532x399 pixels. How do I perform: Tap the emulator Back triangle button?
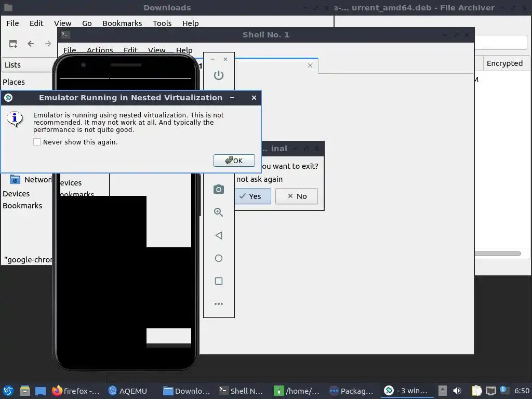tap(219, 235)
